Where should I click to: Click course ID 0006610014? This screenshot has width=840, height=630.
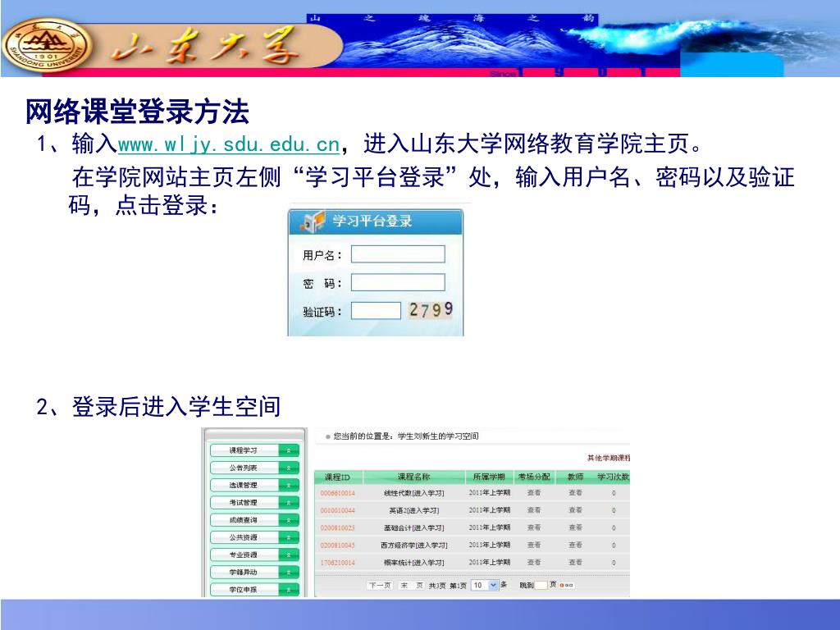[x=337, y=493]
